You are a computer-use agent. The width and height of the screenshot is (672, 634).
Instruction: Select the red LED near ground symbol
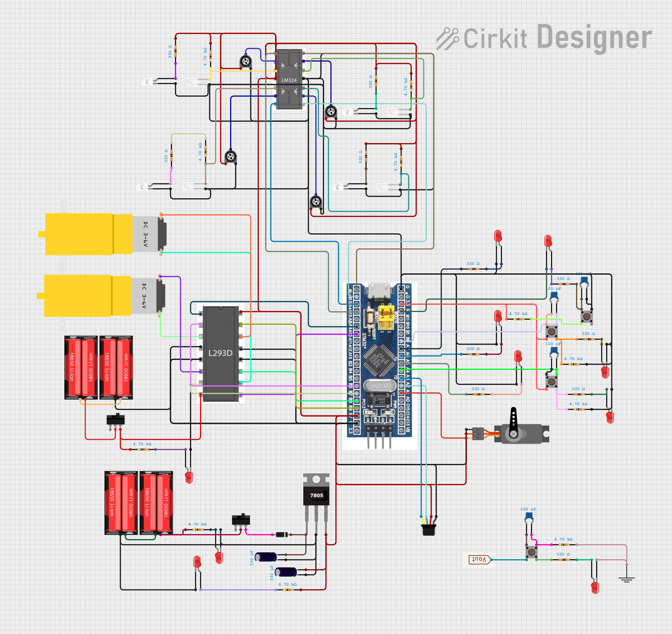(x=595, y=588)
